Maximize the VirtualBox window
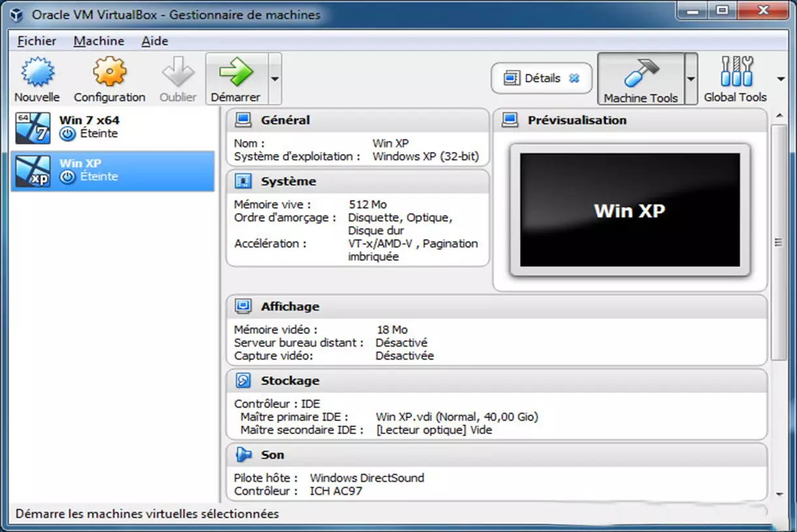Viewport: 797px width, 532px height. [723, 10]
